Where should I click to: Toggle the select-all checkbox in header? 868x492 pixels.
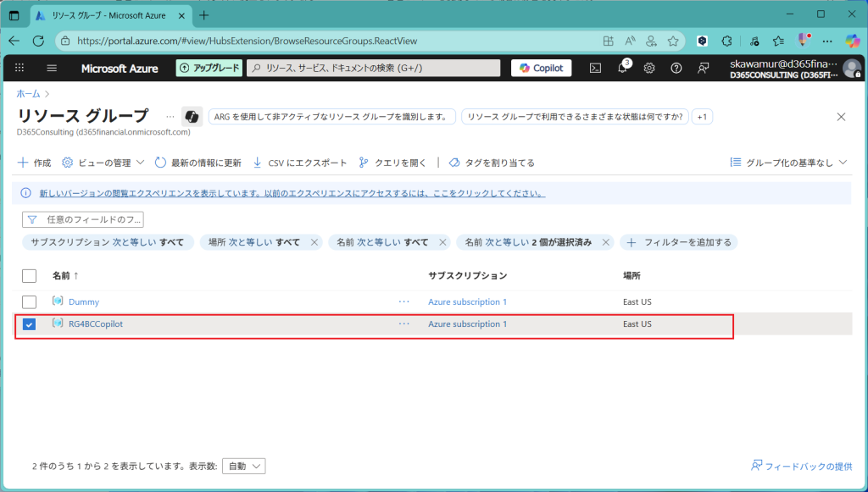click(30, 275)
